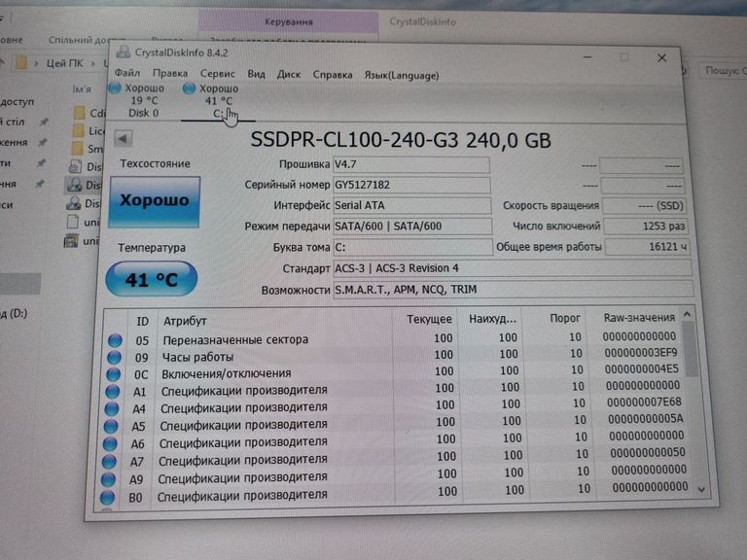Click Цей ПК in Explorer address bar
The height and width of the screenshot is (560, 747).
point(64,63)
